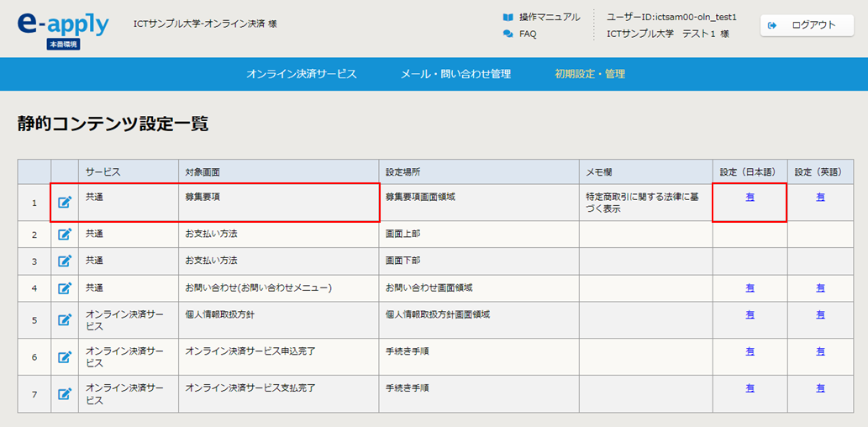Open edit icon for row 3
The height and width of the screenshot is (427, 868).
coord(65,261)
